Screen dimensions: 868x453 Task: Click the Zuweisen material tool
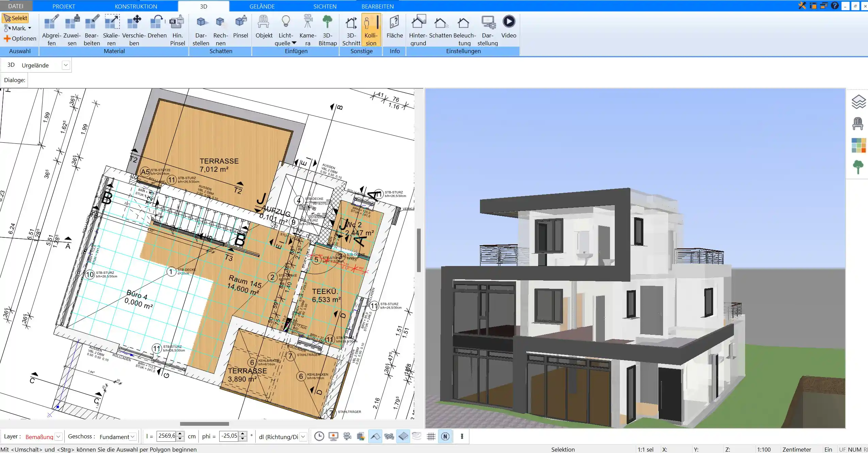pyautogui.click(x=72, y=30)
